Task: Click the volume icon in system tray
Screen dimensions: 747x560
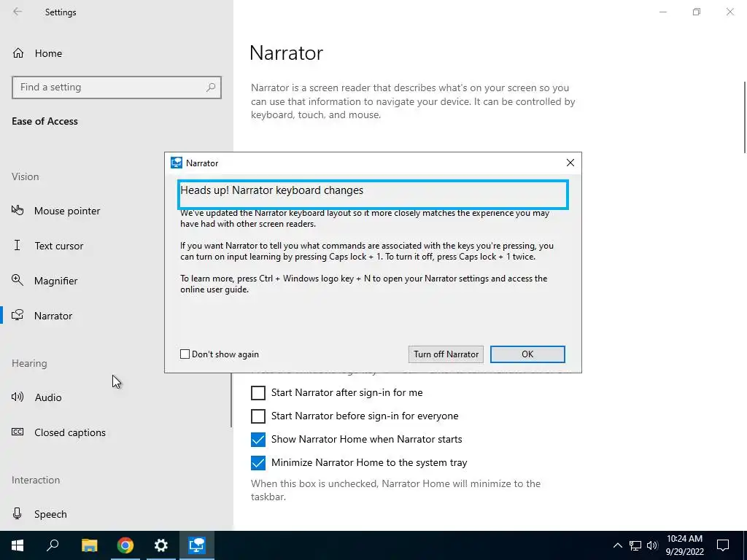Action: (652, 545)
